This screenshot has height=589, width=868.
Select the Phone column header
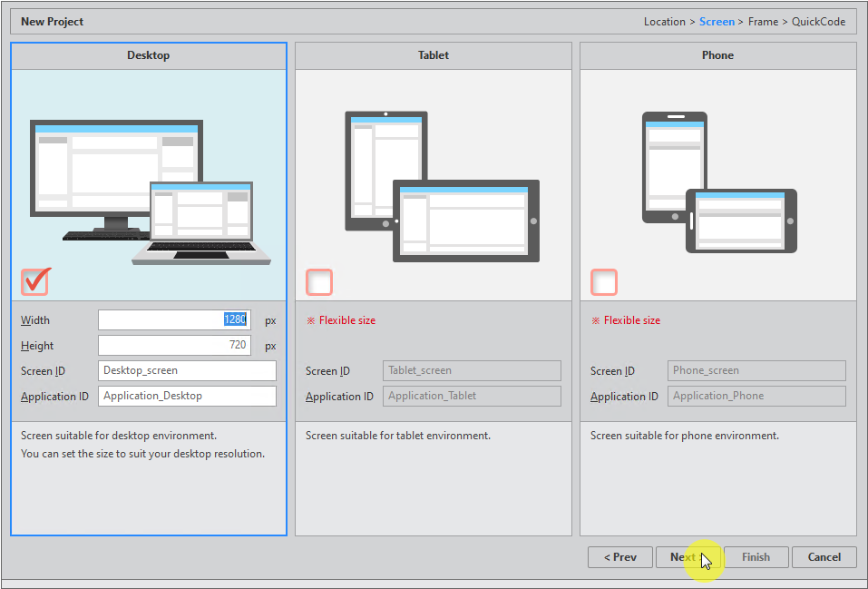(717, 55)
